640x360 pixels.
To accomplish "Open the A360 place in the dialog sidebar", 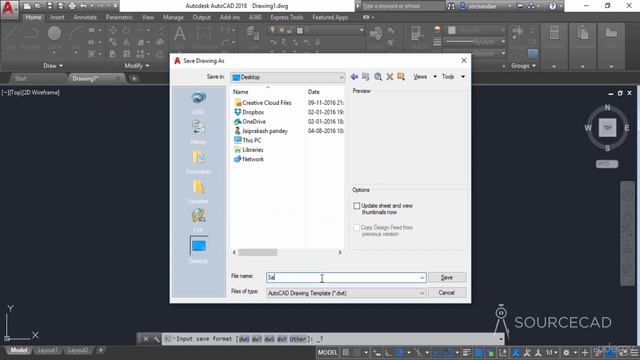I will 198,102.
